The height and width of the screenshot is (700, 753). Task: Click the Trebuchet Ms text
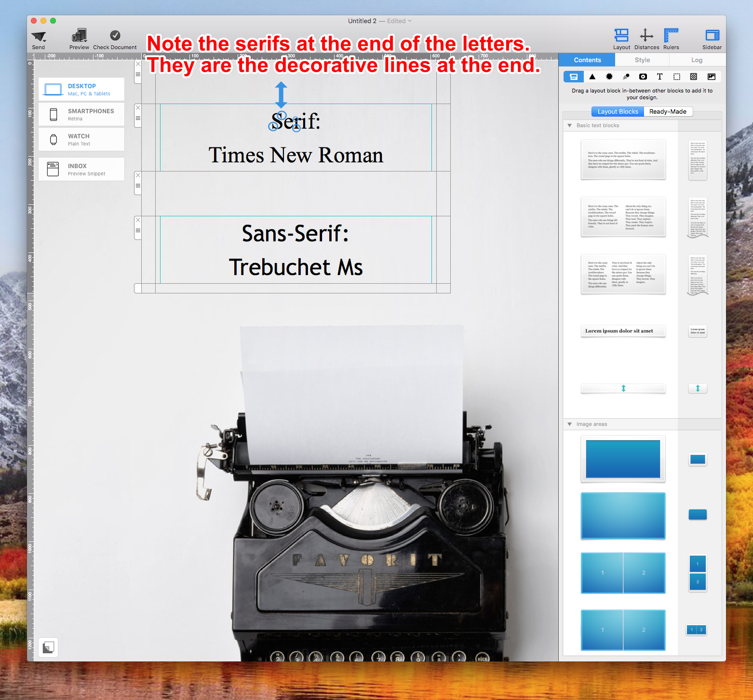[296, 267]
